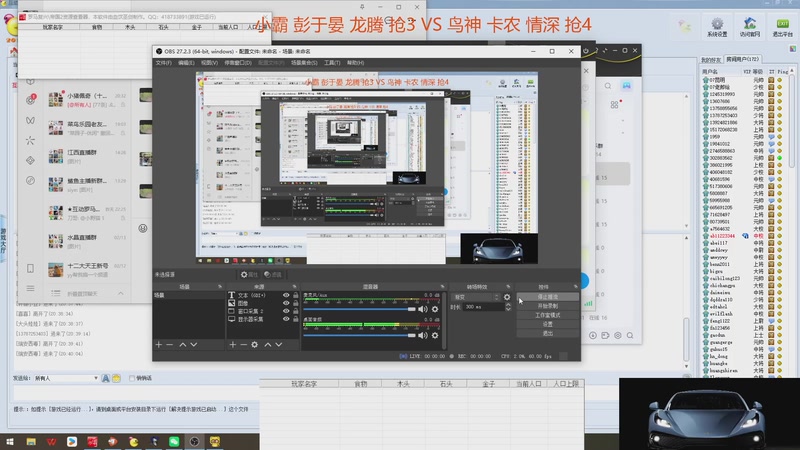The height and width of the screenshot is (450, 800).
Task: Open menu hamburger icon in chat app sidebar
Action: coord(31,288)
